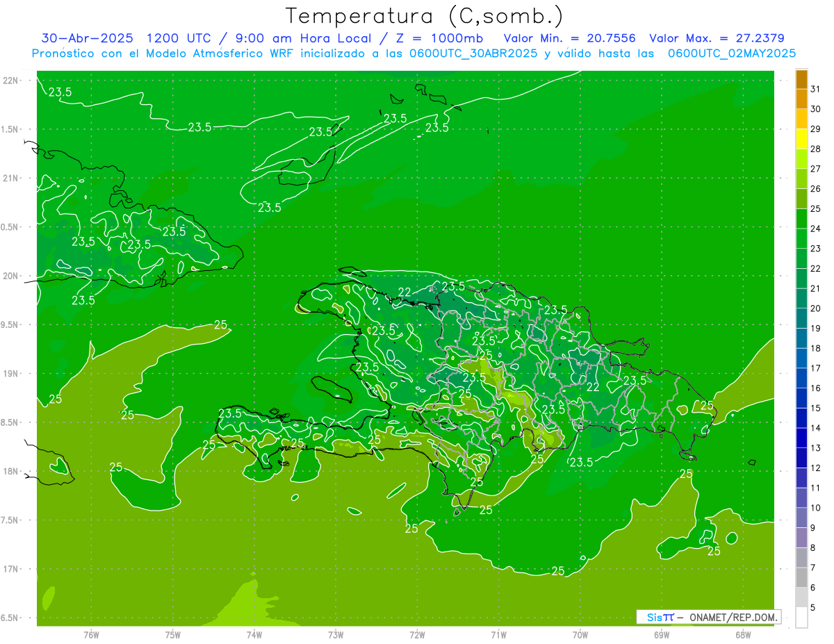
Task: Pick the purple swatch between 8 and 9
Action: pyautogui.click(x=801, y=538)
